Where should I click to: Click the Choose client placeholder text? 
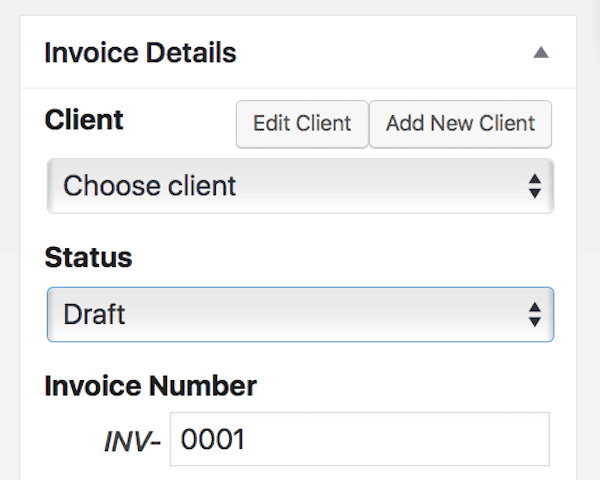[x=150, y=186]
